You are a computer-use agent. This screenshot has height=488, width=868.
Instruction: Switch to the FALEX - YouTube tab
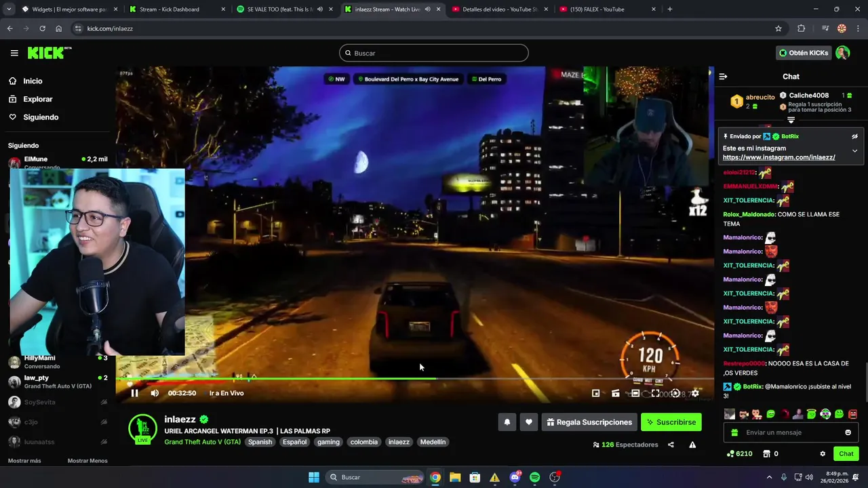[x=608, y=9]
